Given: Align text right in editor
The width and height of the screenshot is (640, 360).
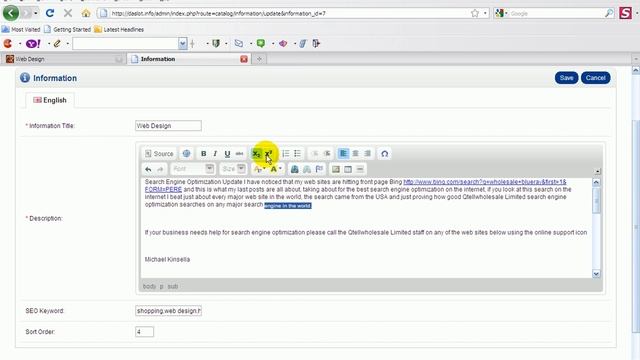Looking at the screenshot, I should click(368, 153).
